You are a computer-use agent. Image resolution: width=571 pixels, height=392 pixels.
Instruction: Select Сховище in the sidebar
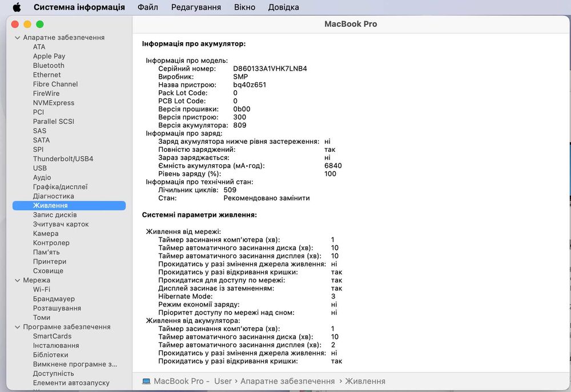48,271
